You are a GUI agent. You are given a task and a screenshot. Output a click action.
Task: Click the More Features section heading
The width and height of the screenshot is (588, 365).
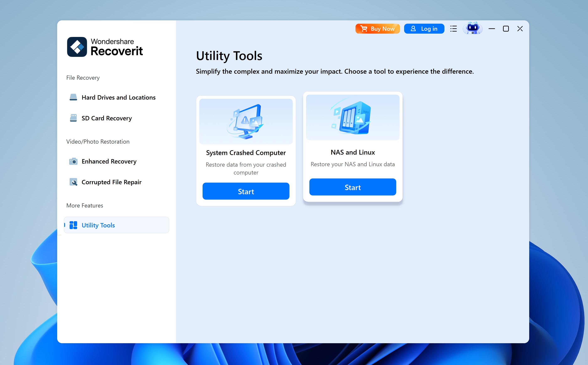pos(85,205)
